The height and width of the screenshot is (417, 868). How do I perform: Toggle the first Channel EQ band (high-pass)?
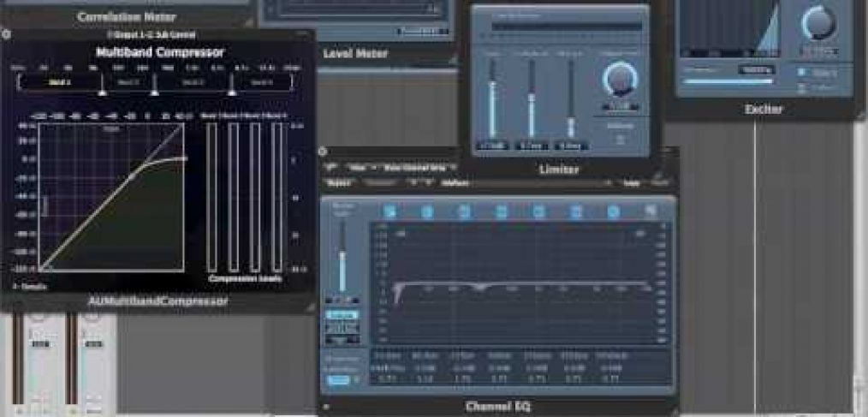click(389, 211)
